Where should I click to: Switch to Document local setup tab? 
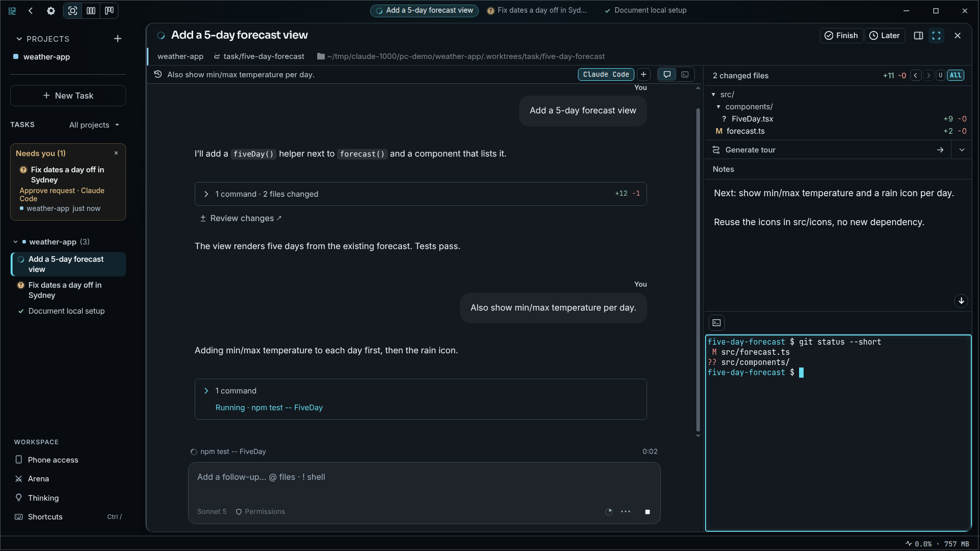[x=646, y=11]
